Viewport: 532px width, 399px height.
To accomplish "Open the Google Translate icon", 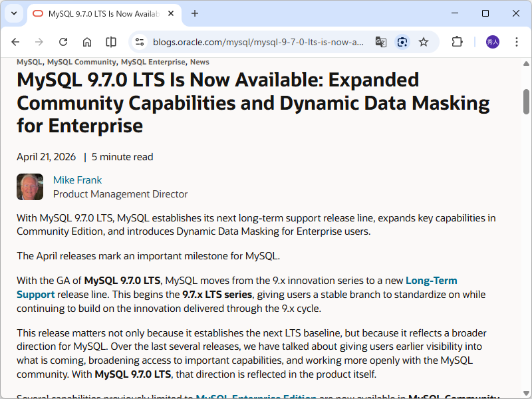I will 381,42.
